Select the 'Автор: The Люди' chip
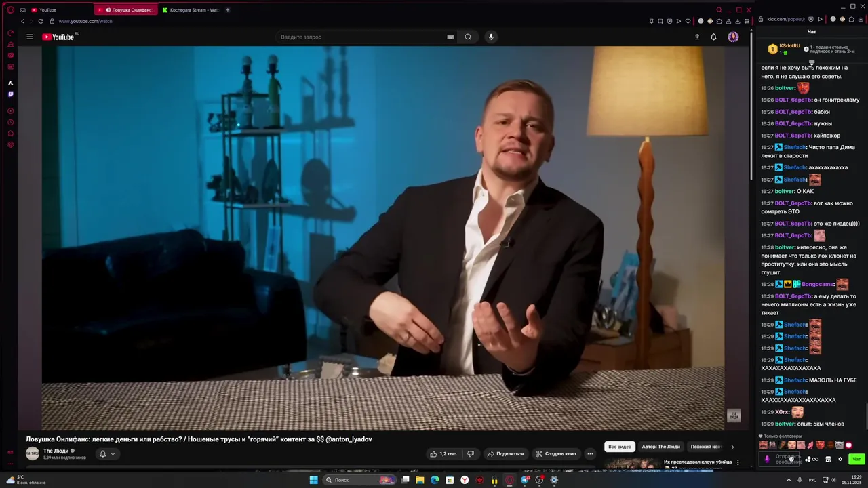This screenshot has width=868, height=488. [x=660, y=447]
